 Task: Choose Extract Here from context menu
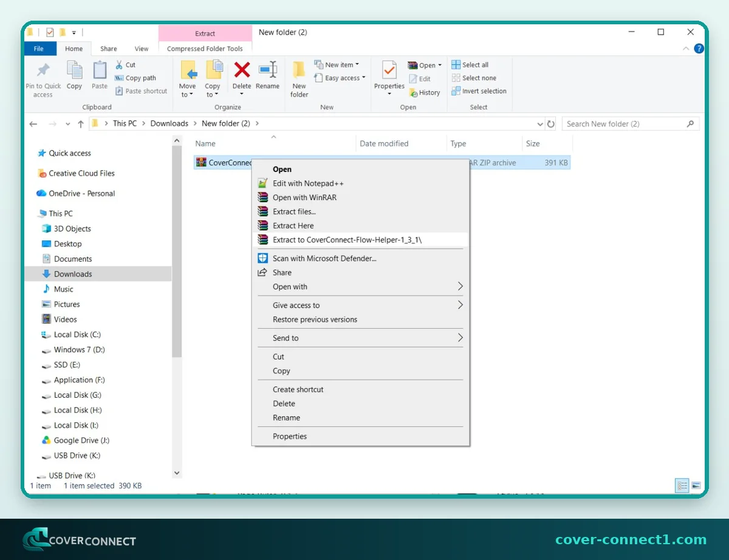pos(360,225)
